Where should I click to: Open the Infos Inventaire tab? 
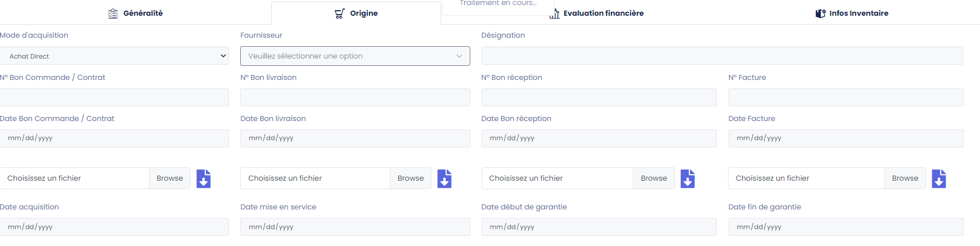click(852, 13)
